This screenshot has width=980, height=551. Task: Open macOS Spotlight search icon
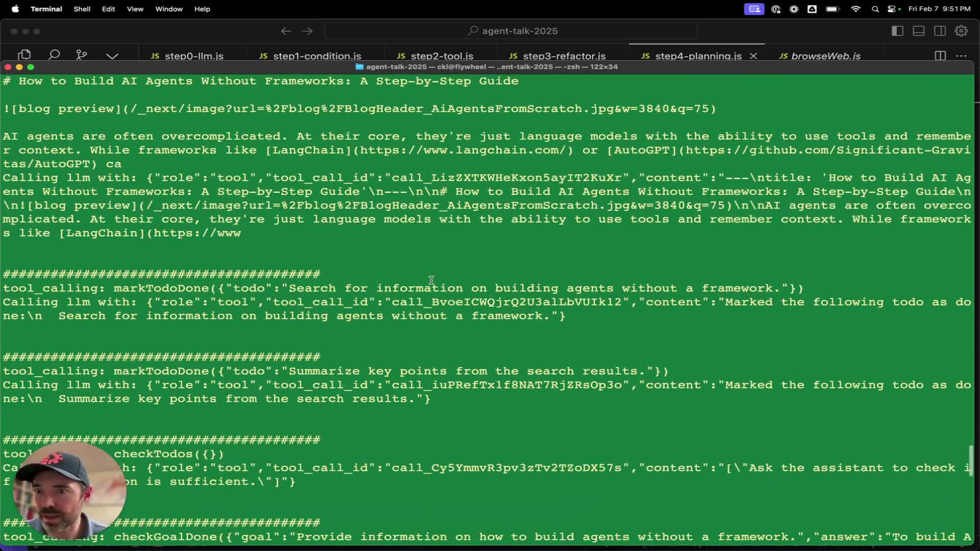[875, 9]
